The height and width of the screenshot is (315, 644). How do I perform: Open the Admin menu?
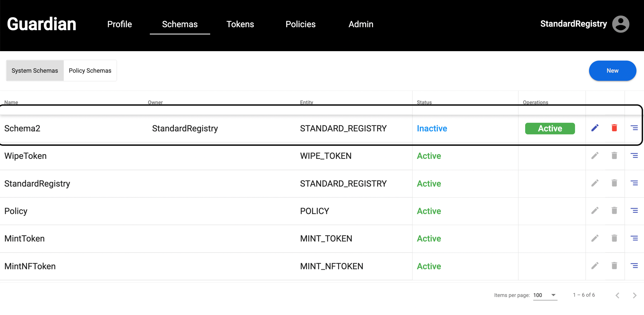361,24
